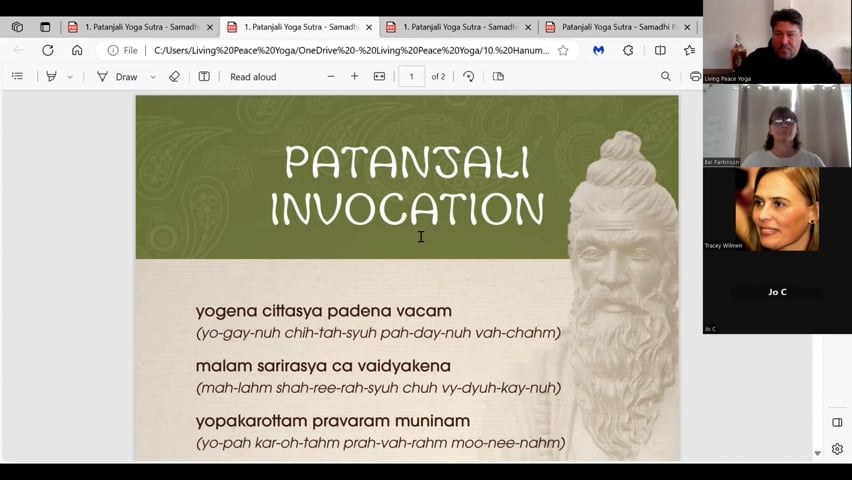Image resolution: width=852 pixels, height=480 pixels.
Task: Click the Read aloud button
Action: click(252, 76)
